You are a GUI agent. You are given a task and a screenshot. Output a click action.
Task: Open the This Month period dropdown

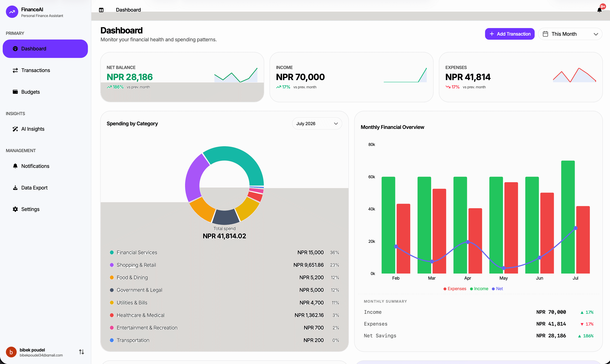pyautogui.click(x=570, y=34)
